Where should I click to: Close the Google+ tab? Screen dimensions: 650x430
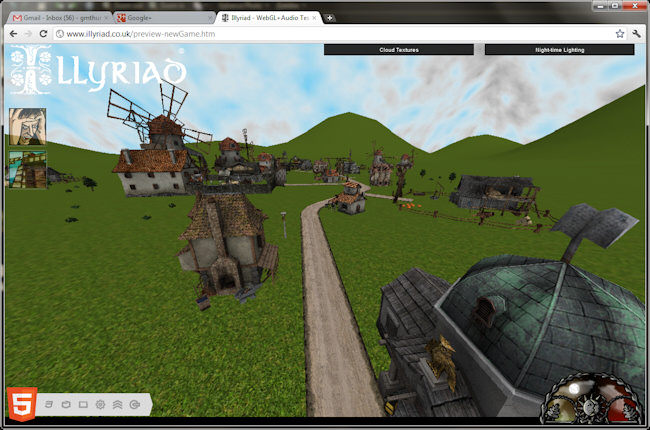pos(209,18)
